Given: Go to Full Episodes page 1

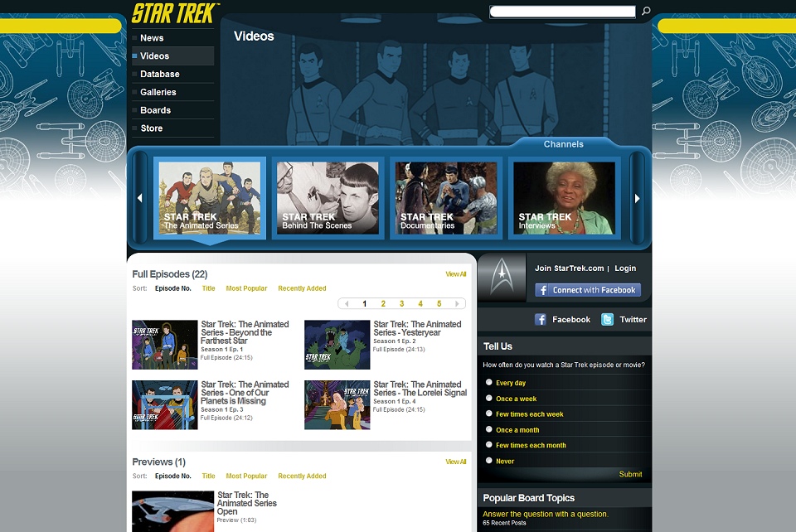Looking at the screenshot, I should point(365,304).
